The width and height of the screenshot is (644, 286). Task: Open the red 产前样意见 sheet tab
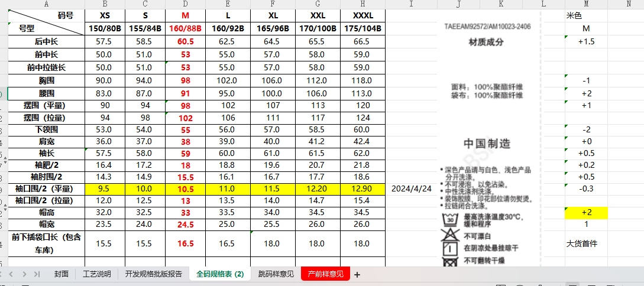326,274
